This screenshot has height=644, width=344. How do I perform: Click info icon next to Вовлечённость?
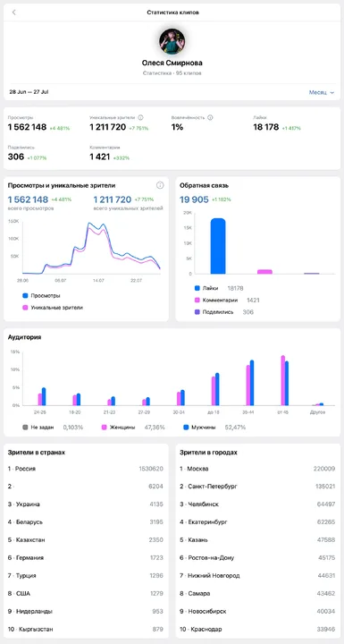point(210,117)
